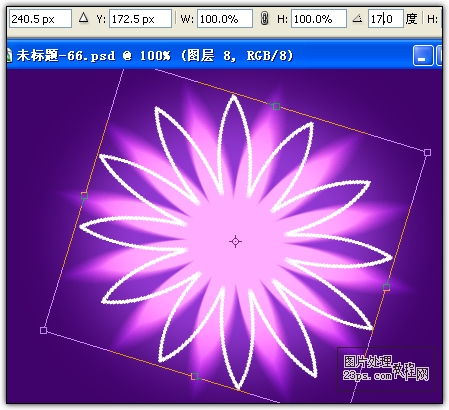This screenshot has width=449, height=410.
Task: Click the left edge middle transform handle
Action: (84, 195)
